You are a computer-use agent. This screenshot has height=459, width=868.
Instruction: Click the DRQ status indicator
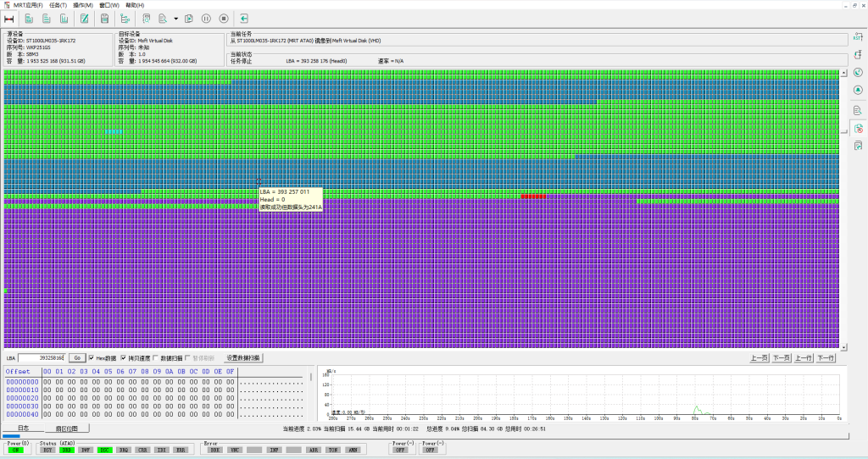[124, 450]
